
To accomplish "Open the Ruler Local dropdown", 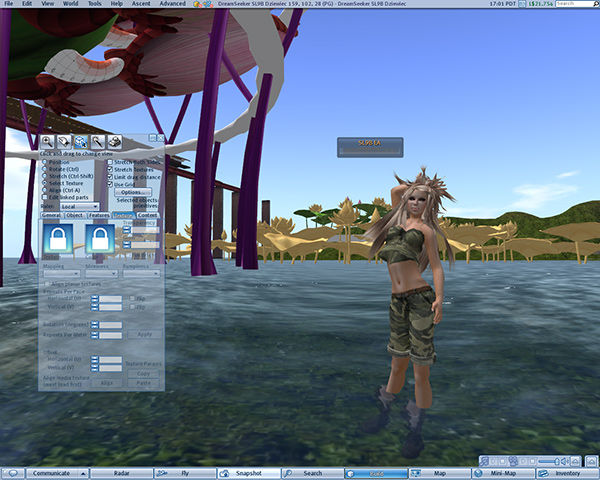I will [x=80, y=206].
